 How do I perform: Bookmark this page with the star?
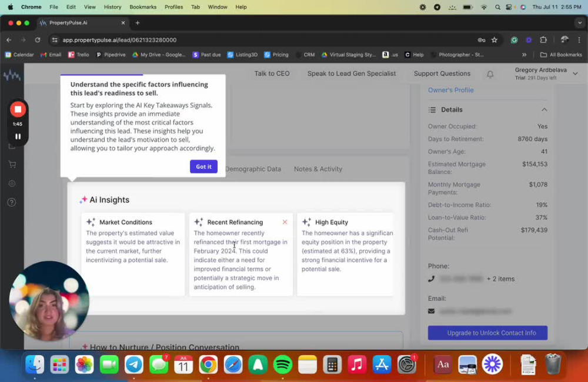[495, 40]
